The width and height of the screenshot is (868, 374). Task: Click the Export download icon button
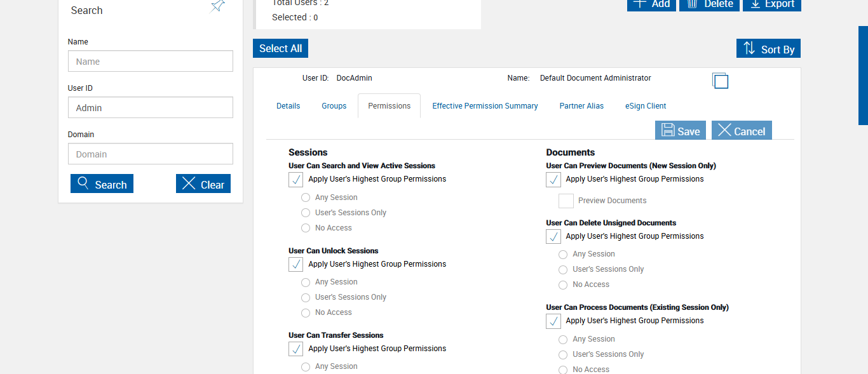(771, 4)
